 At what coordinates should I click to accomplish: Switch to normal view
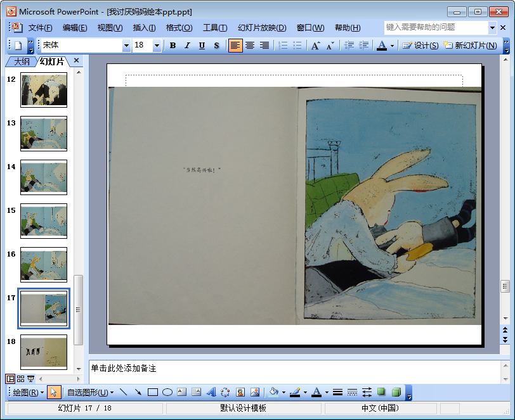click(10, 379)
